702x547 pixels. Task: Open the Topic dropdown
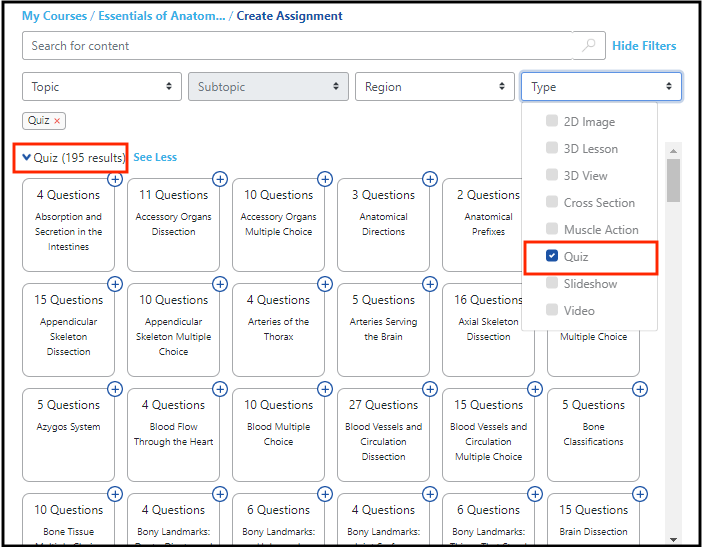coord(102,86)
